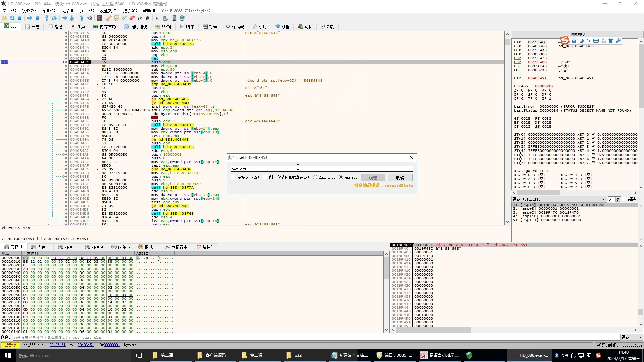Increase the stack argument count stepper
The height and width of the screenshot is (362, 644).
(x=618, y=198)
